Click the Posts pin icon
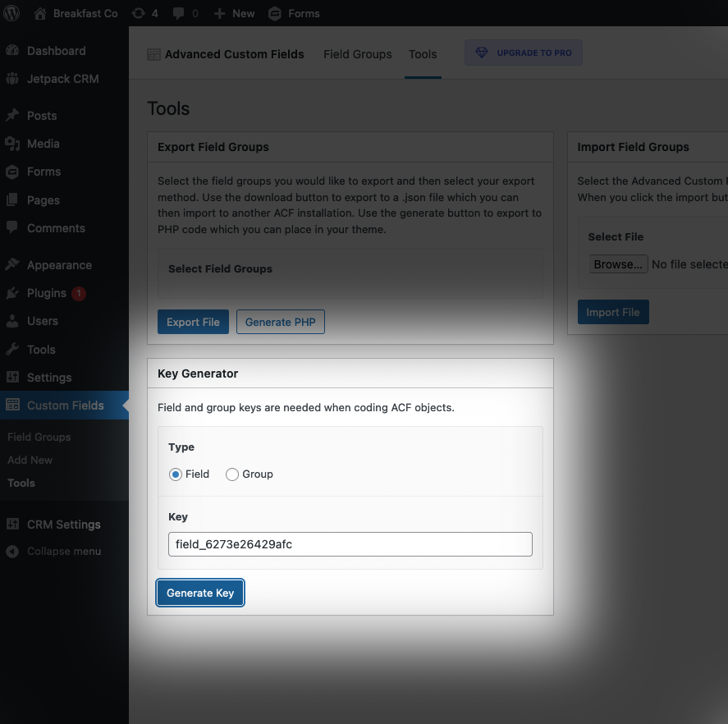728x724 pixels. click(x=12, y=115)
